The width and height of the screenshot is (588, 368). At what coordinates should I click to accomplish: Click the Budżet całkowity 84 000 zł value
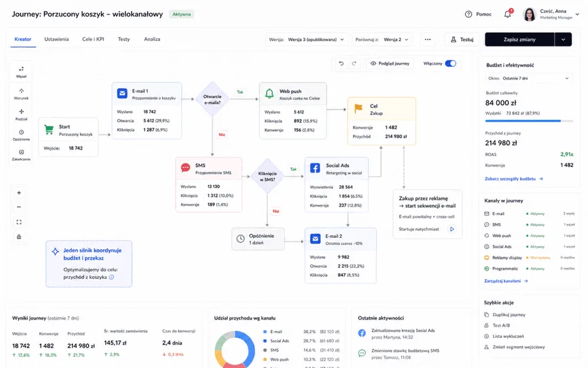click(500, 103)
